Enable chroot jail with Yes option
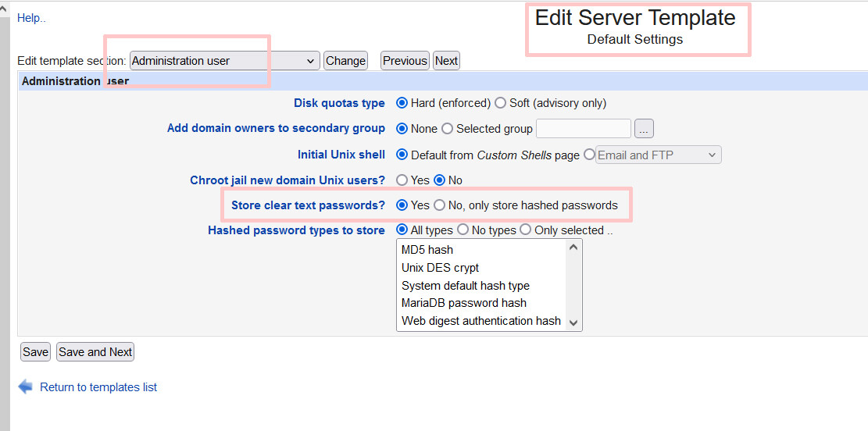This screenshot has height=431, width=868. [x=402, y=180]
